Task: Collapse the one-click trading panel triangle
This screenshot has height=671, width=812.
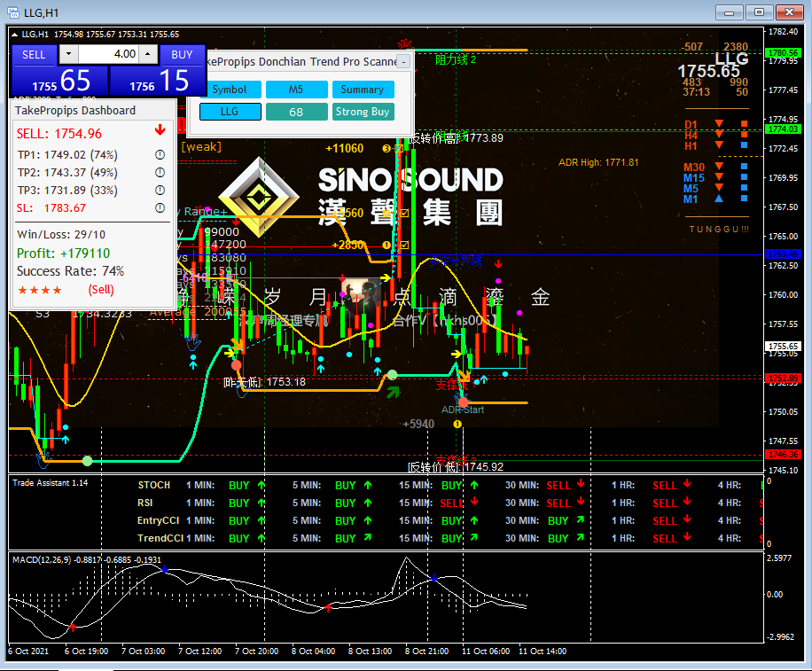Action: pyautogui.click(x=14, y=35)
